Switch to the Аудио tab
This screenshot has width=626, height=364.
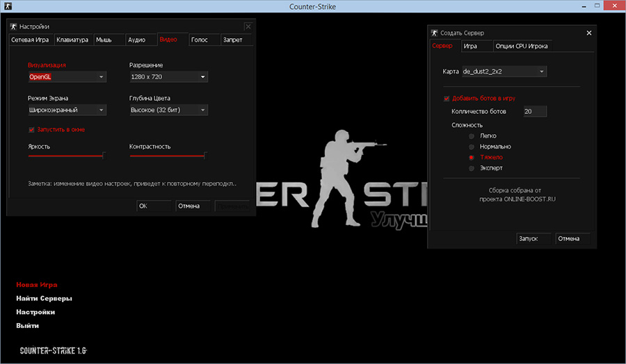point(141,40)
